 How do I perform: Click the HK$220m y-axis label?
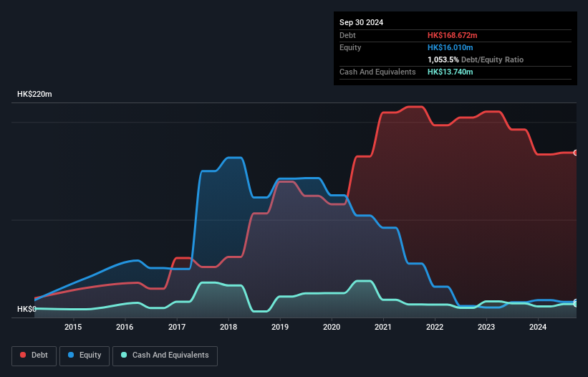[34, 94]
